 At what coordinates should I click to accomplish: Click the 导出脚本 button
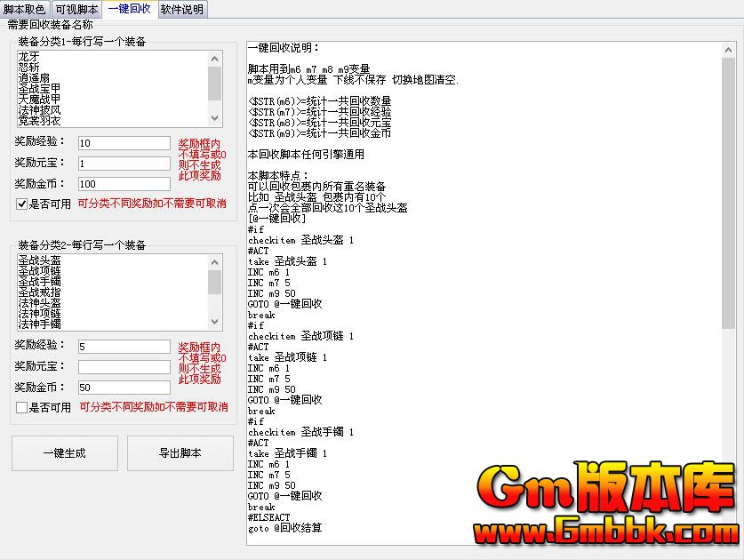point(180,453)
